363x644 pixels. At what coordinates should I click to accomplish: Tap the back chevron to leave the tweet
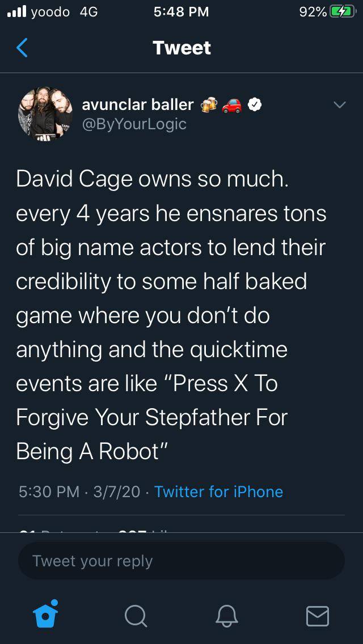(x=20, y=48)
